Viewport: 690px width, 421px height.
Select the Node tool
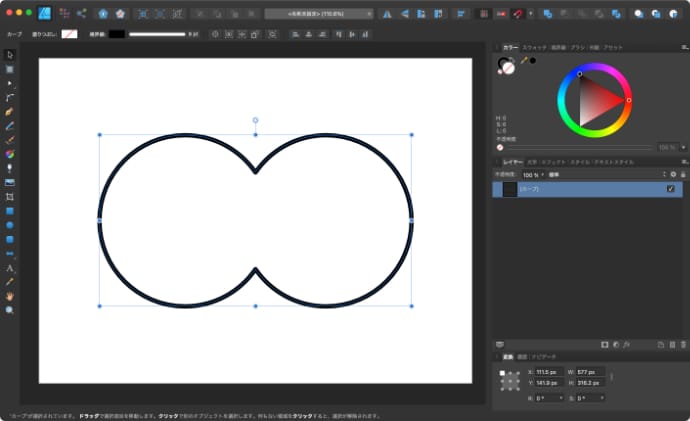(10, 83)
